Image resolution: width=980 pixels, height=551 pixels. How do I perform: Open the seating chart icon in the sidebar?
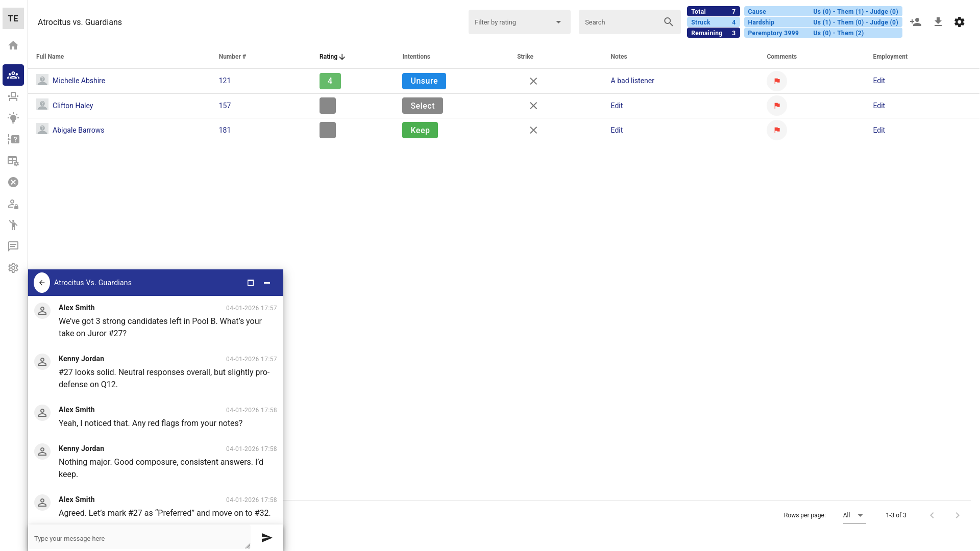pos(13,96)
